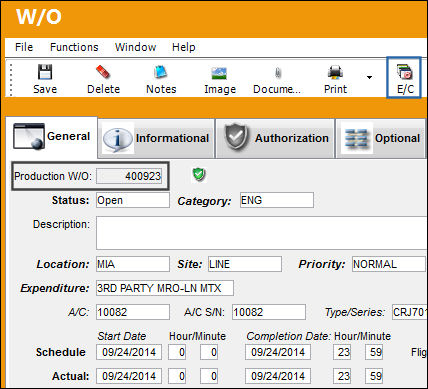Click the Schedule start hour field
428x389 pixels.
tap(177, 352)
